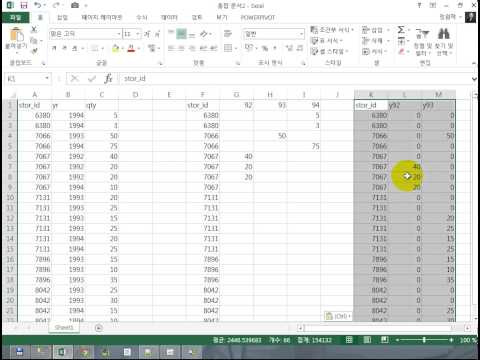480x360 pixels.
Task: Click the Insert cells button
Action: pyautogui.click(x=376, y=30)
